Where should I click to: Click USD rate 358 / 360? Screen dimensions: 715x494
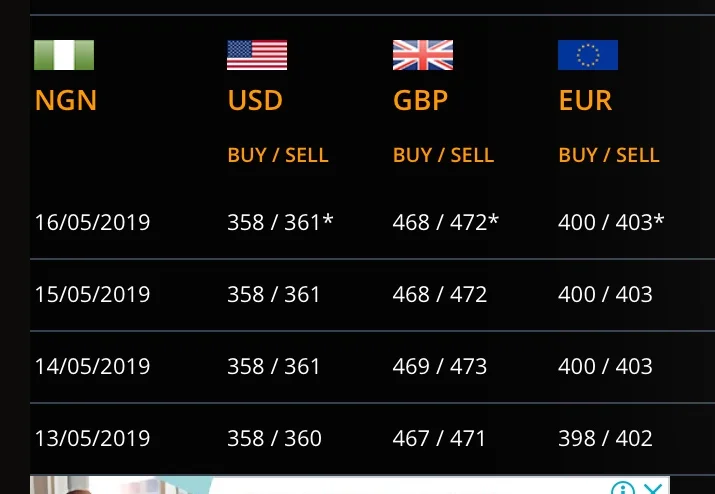(274, 438)
